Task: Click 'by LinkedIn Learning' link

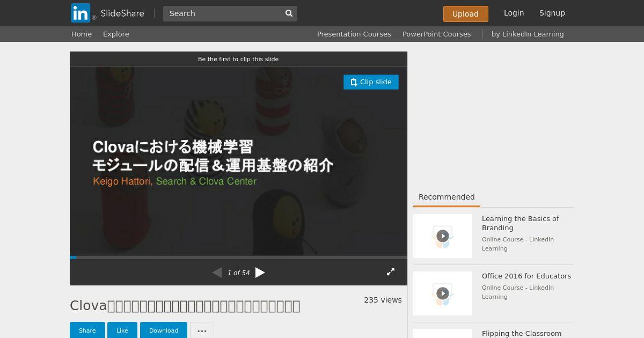Action: point(528,34)
